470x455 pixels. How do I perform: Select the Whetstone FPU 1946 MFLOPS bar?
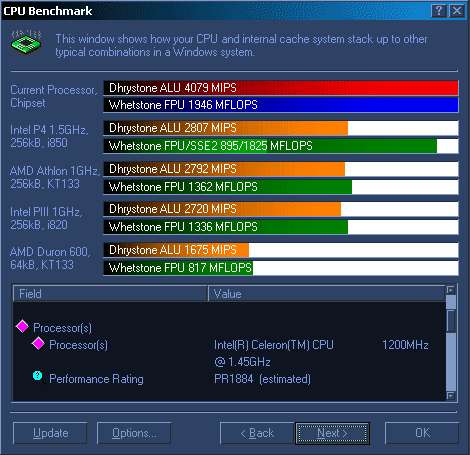281,105
